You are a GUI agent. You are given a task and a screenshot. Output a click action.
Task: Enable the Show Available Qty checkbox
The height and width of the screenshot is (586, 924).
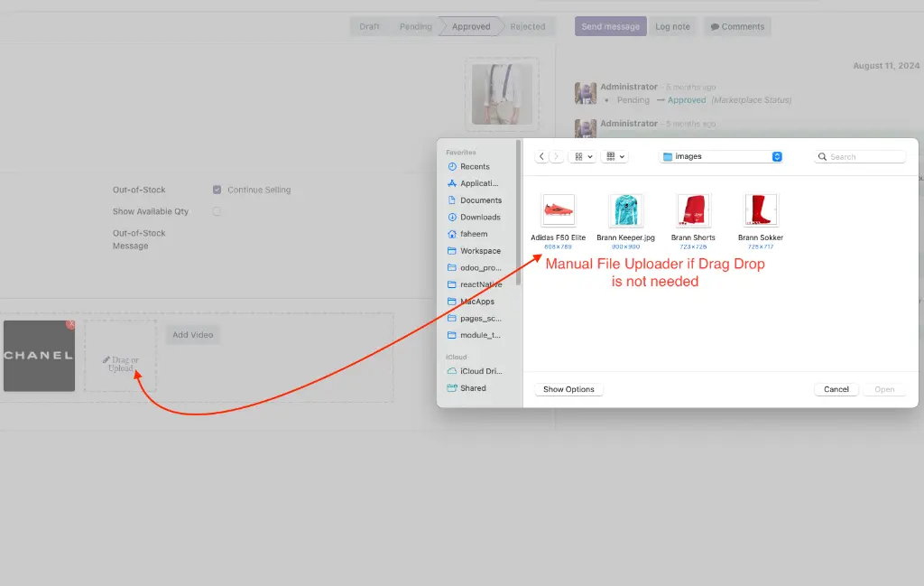pyautogui.click(x=217, y=211)
